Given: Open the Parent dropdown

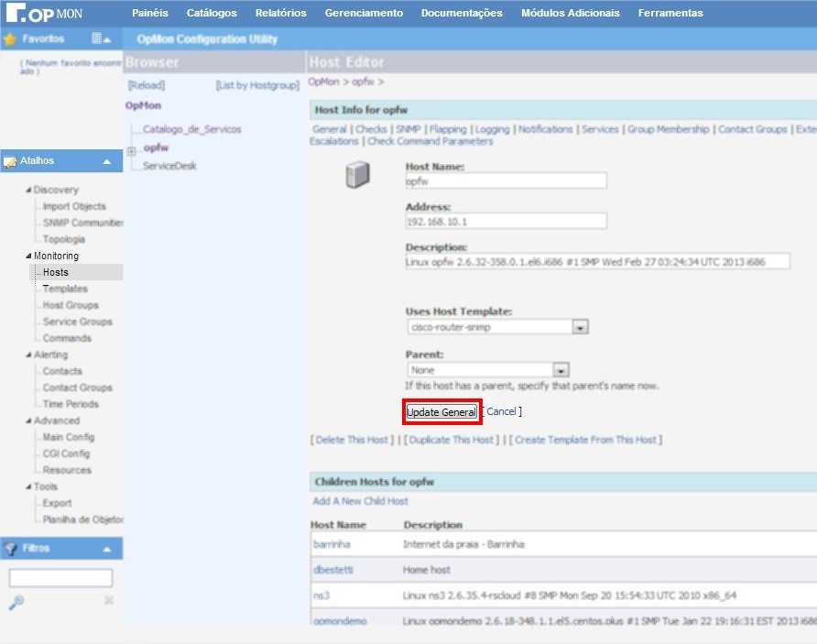Looking at the screenshot, I should tap(561, 370).
